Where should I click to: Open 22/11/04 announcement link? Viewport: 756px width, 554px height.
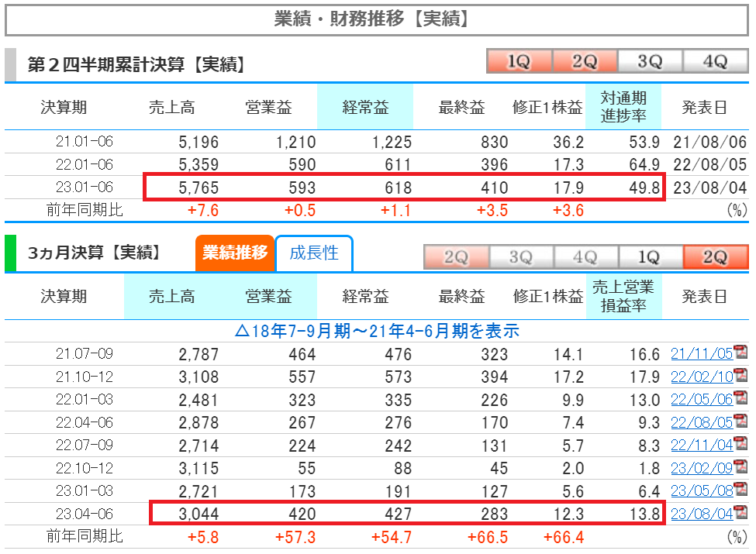pyautogui.click(x=702, y=446)
